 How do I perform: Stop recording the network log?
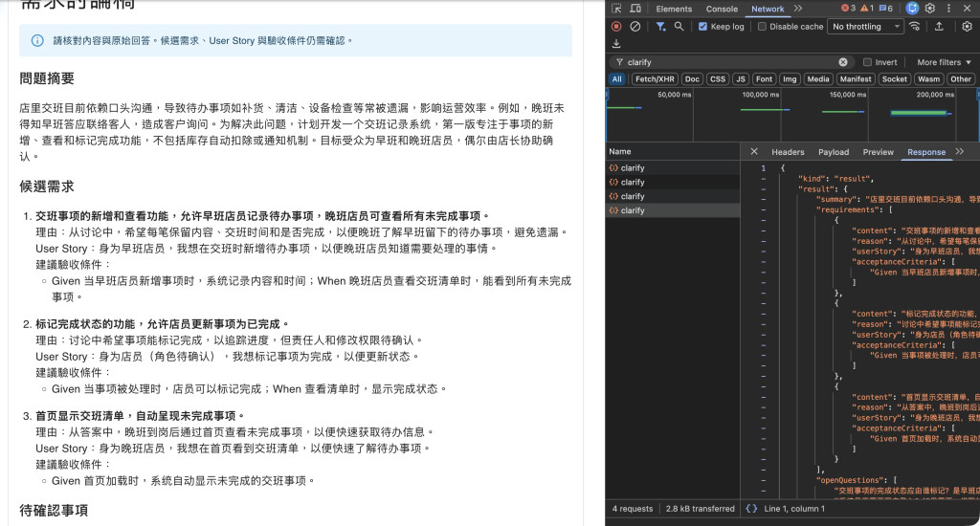(x=616, y=26)
